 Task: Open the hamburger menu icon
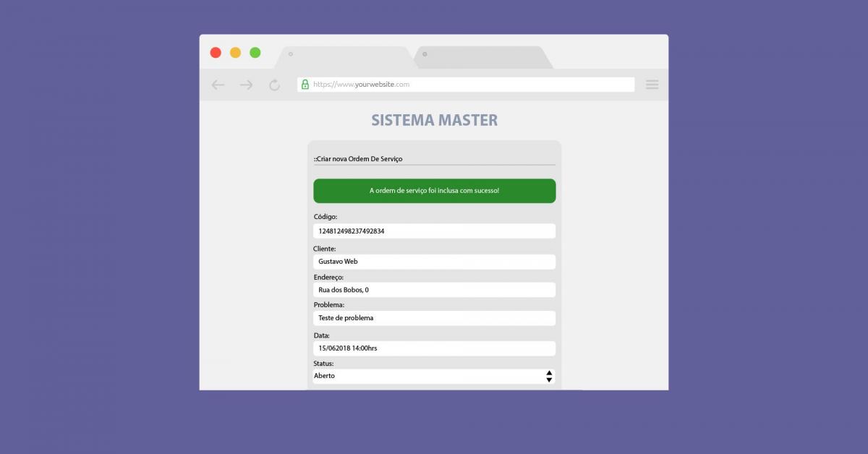click(x=652, y=85)
